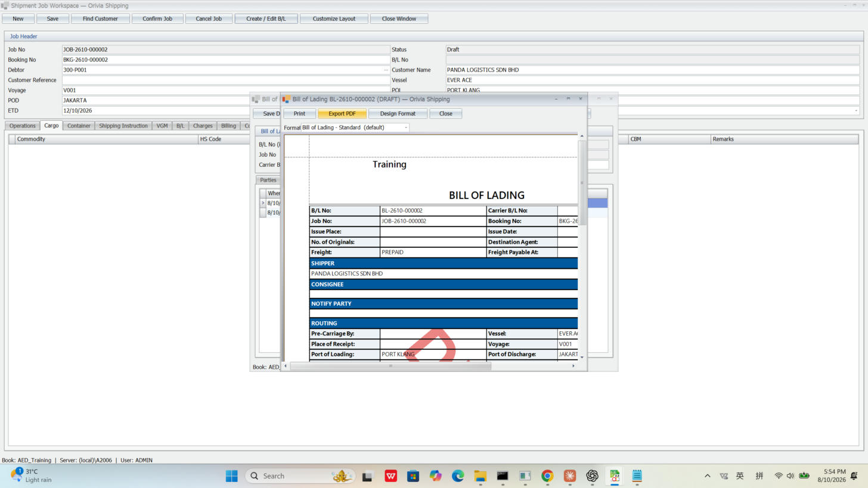
Task: Open the Windows Start menu
Action: pyautogui.click(x=232, y=475)
